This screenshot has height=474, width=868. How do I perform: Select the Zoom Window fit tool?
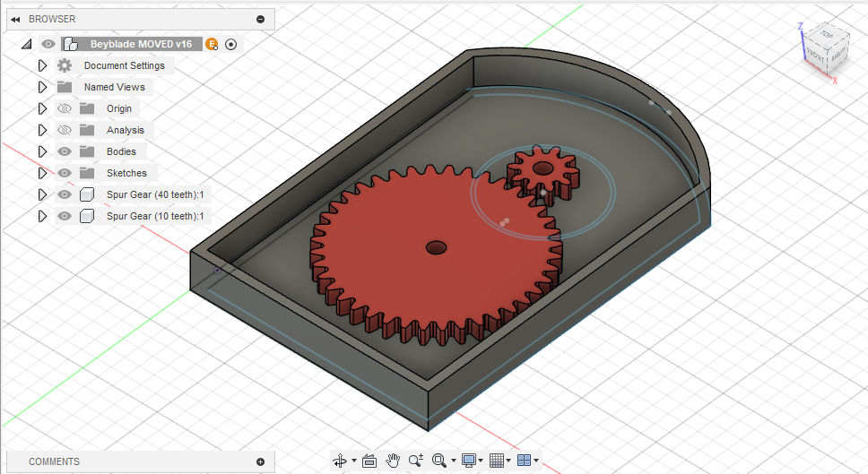(x=439, y=461)
